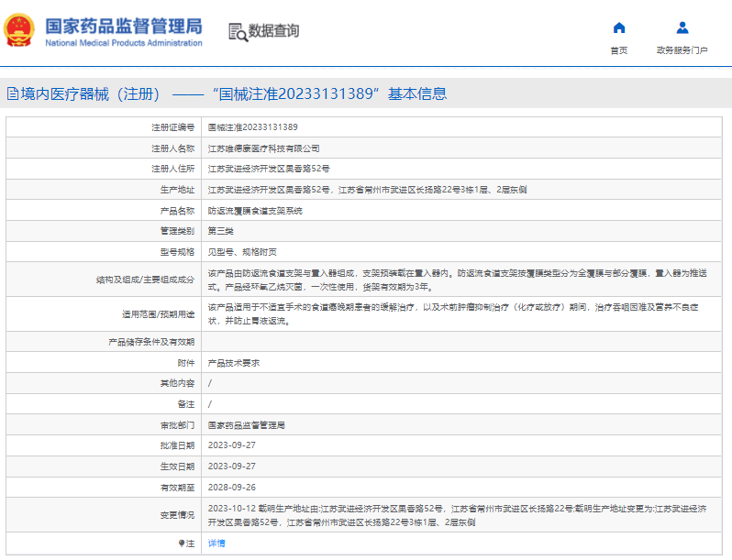Open 政务服务门户 person icon
This screenshot has width=732, height=560.
[682, 28]
